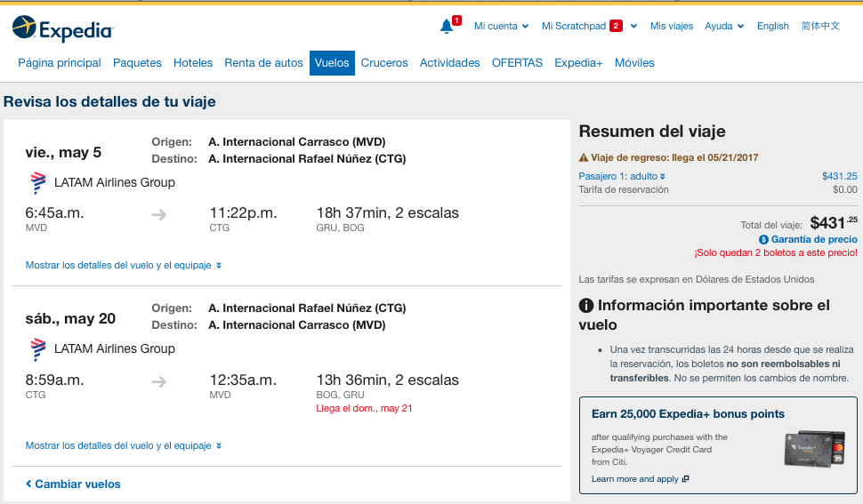Click the BOG, GRU layover text
Viewport: 863px width, 504px height.
[340, 395]
